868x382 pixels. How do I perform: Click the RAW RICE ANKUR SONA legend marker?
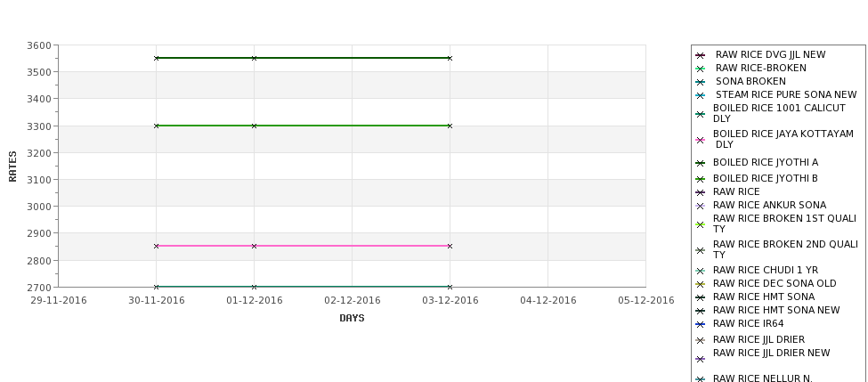click(701, 206)
